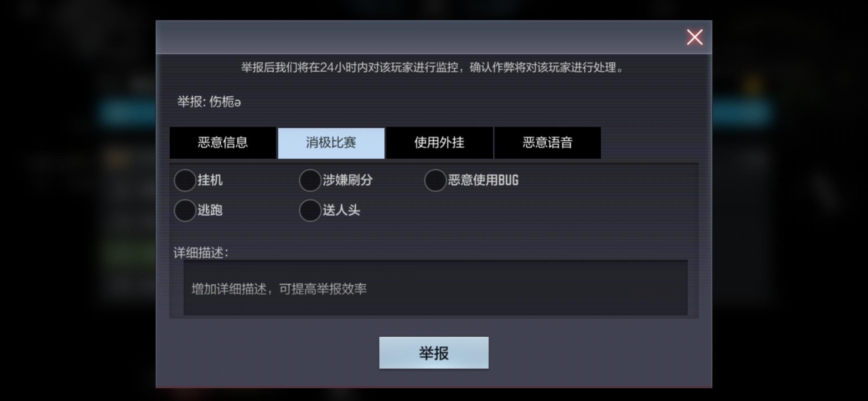Click the 详细描述 field label
The width and height of the screenshot is (868, 401).
coord(201,253)
